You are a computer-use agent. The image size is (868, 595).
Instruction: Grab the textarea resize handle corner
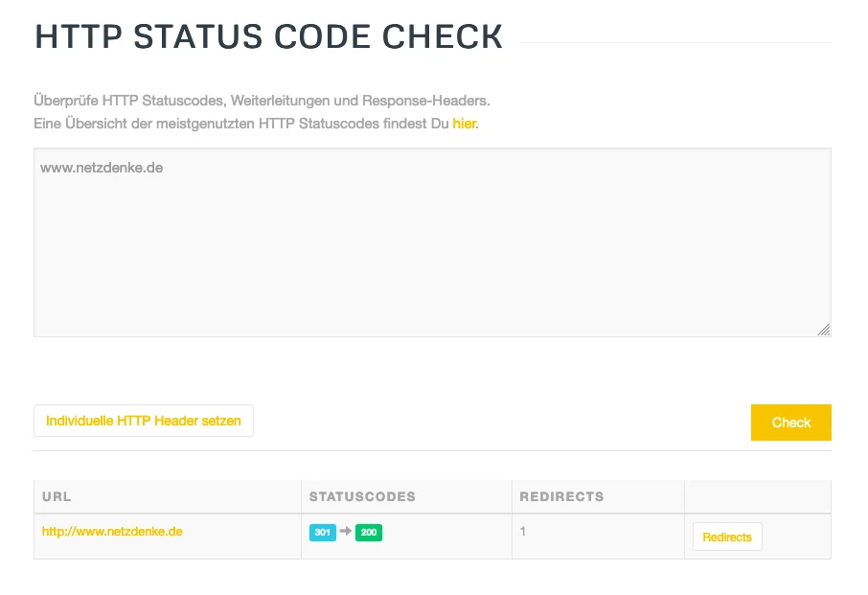coord(824,330)
